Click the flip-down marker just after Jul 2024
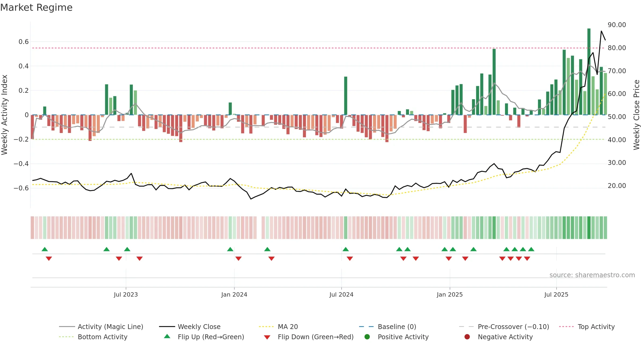This screenshot has height=362, width=644. 350,258
